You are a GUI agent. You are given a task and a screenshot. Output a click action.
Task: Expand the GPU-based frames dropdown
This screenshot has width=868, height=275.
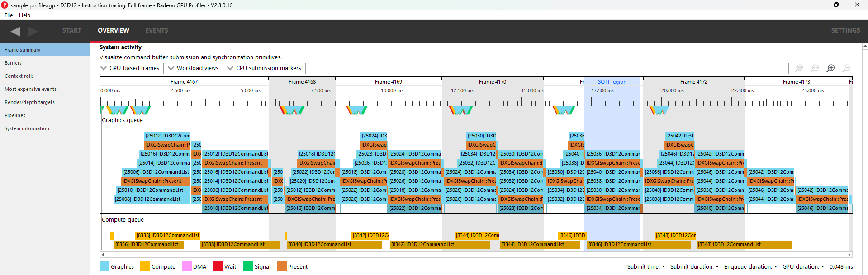click(130, 68)
